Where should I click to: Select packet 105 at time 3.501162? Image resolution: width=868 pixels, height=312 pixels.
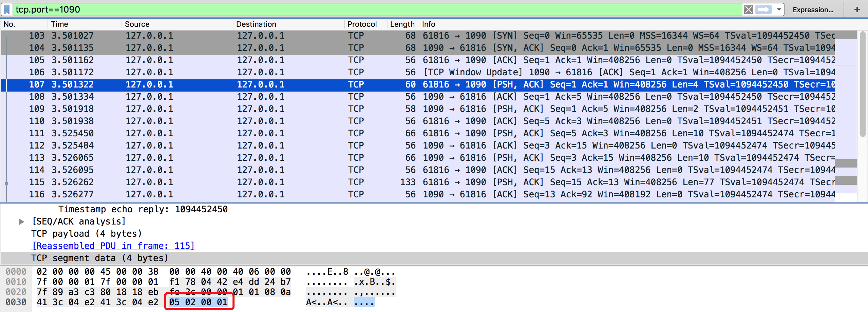[417, 60]
